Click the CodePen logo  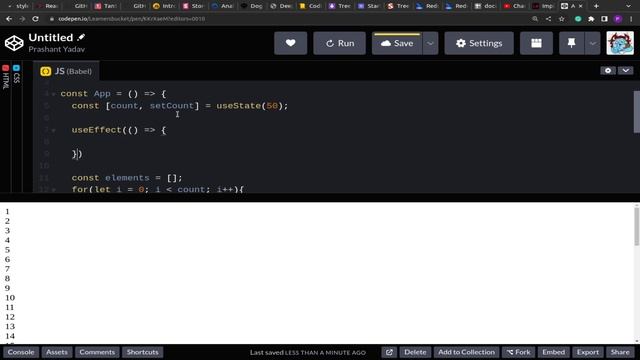click(14, 43)
